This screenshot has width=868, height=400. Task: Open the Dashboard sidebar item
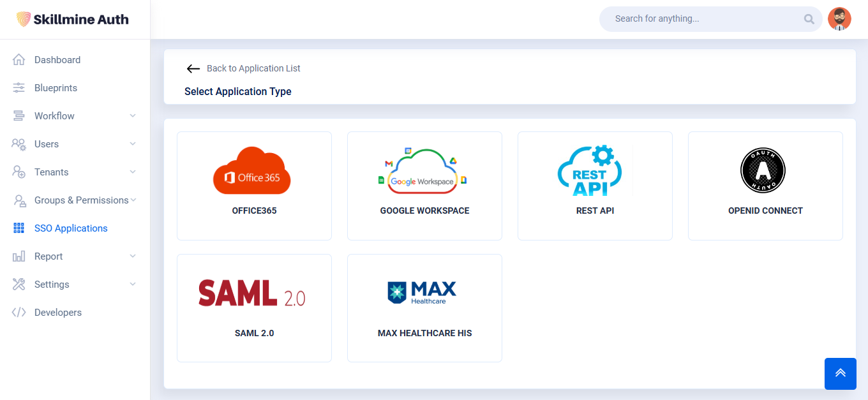click(57, 60)
